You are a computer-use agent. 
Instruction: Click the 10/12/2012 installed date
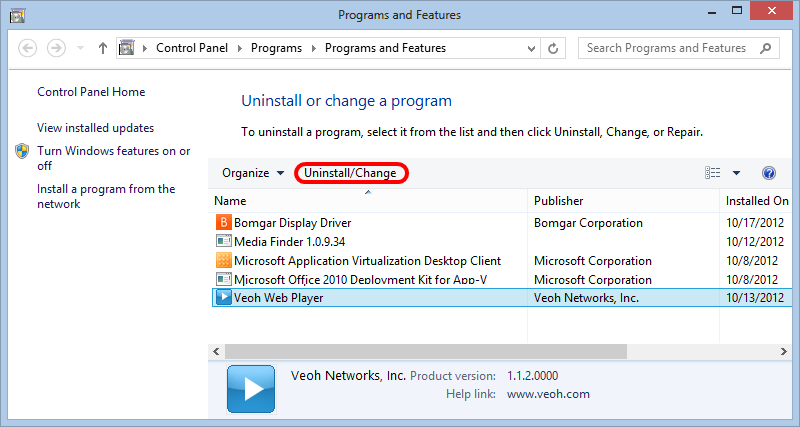pos(755,241)
